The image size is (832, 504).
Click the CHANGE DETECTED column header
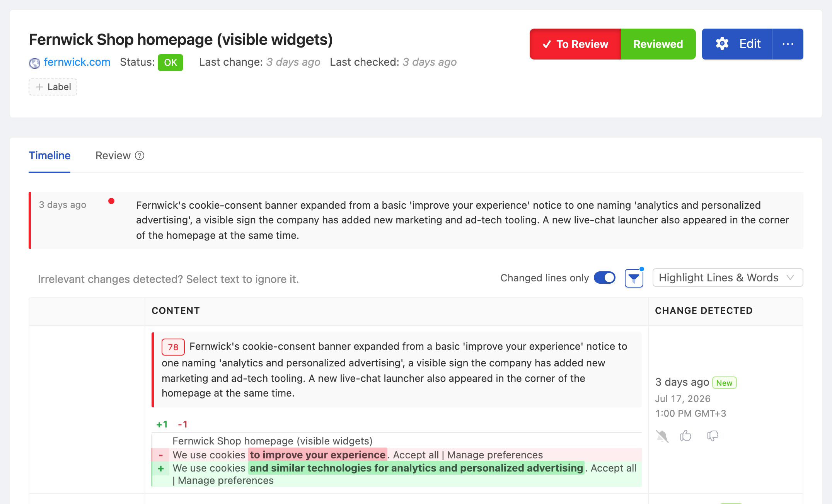(704, 311)
